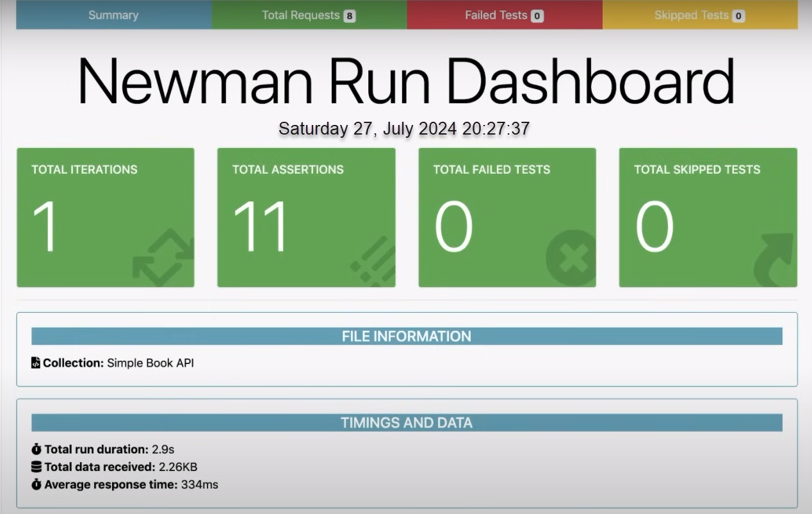Click the timer icon next to Average response time
The width and height of the screenshot is (812, 514).
(35, 485)
